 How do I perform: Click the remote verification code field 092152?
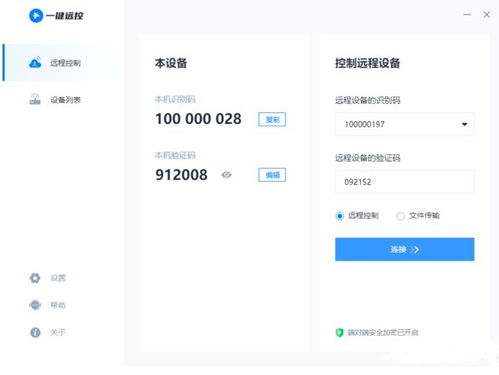click(x=405, y=182)
